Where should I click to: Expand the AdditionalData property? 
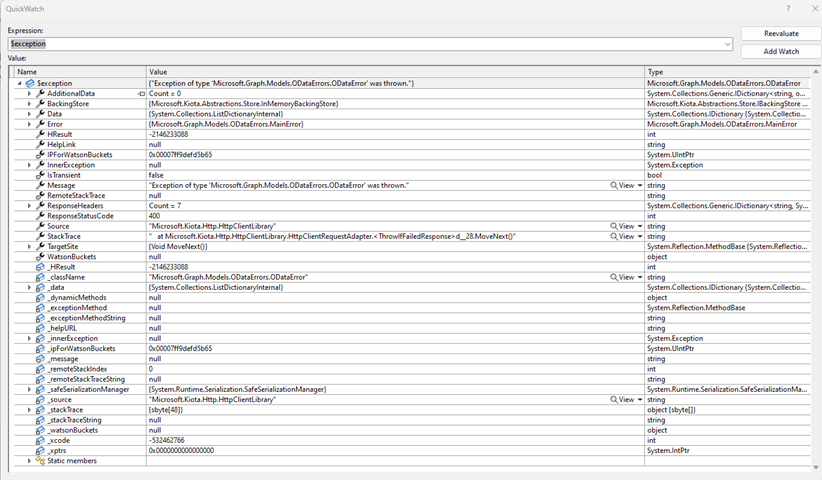(x=29, y=94)
